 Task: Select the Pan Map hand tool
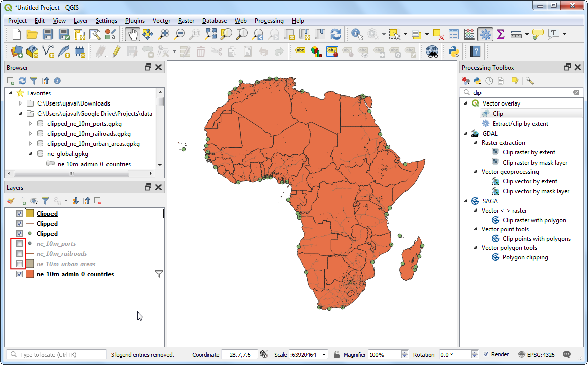132,34
